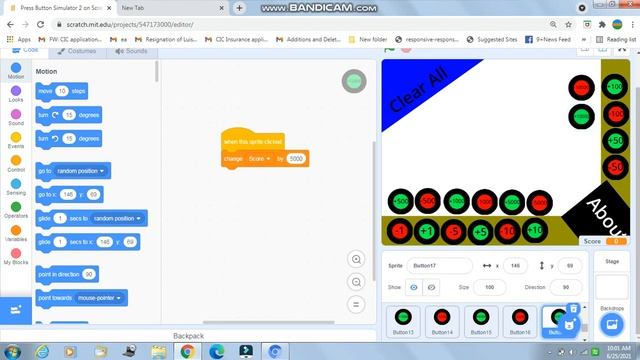640x360 pixels.
Task: Click the -5 button on stage
Action: pyautogui.click(x=453, y=231)
